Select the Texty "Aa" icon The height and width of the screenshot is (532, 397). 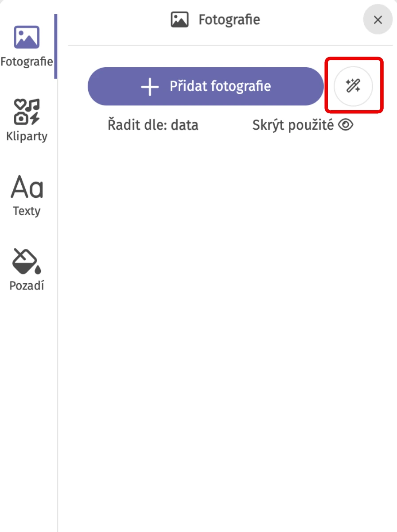27,187
